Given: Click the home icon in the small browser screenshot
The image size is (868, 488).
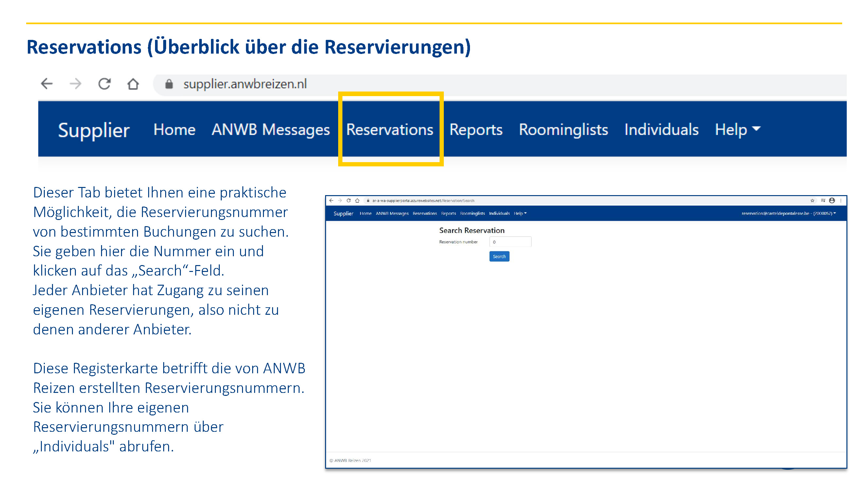Looking at the screenshot, I should pyautogui.click(x=357, y=201).
